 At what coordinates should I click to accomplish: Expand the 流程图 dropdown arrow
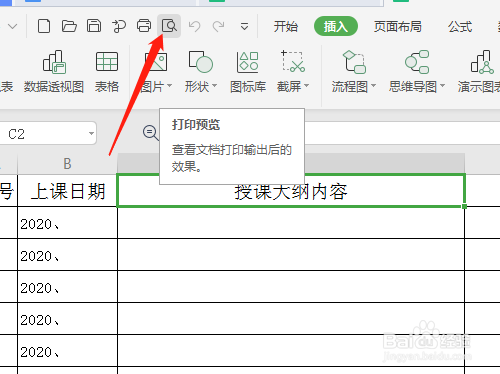tap(374, 86)
